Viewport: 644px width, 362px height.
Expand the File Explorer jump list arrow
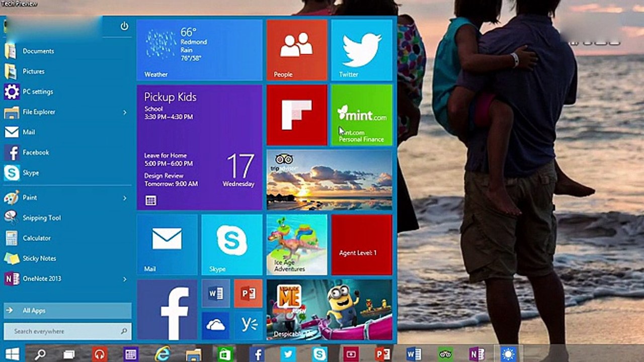pos(125,112)
